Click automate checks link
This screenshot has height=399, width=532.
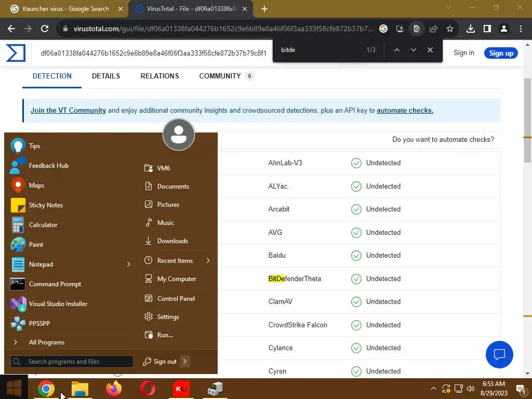[x=405, y=111]
